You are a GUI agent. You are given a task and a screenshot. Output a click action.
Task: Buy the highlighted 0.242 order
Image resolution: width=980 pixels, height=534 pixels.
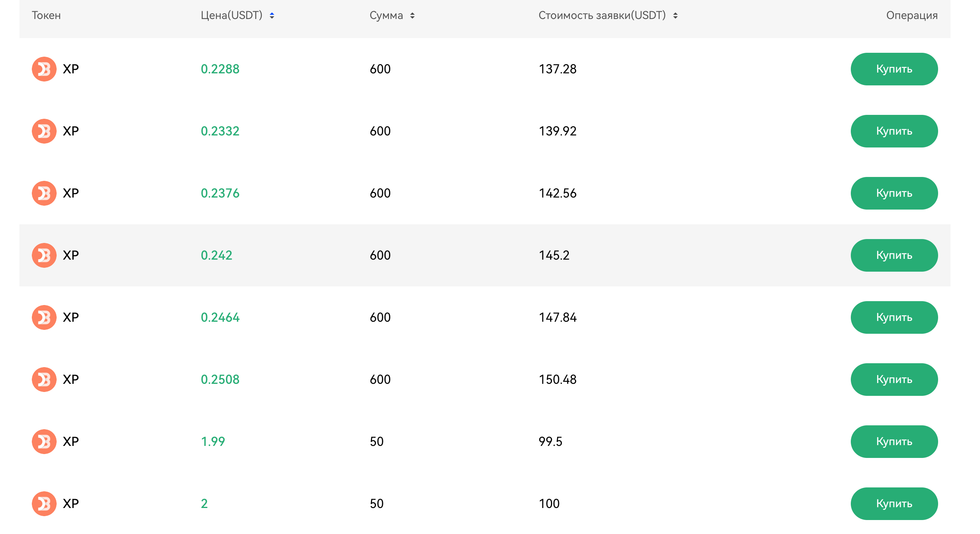click(894, 255)
